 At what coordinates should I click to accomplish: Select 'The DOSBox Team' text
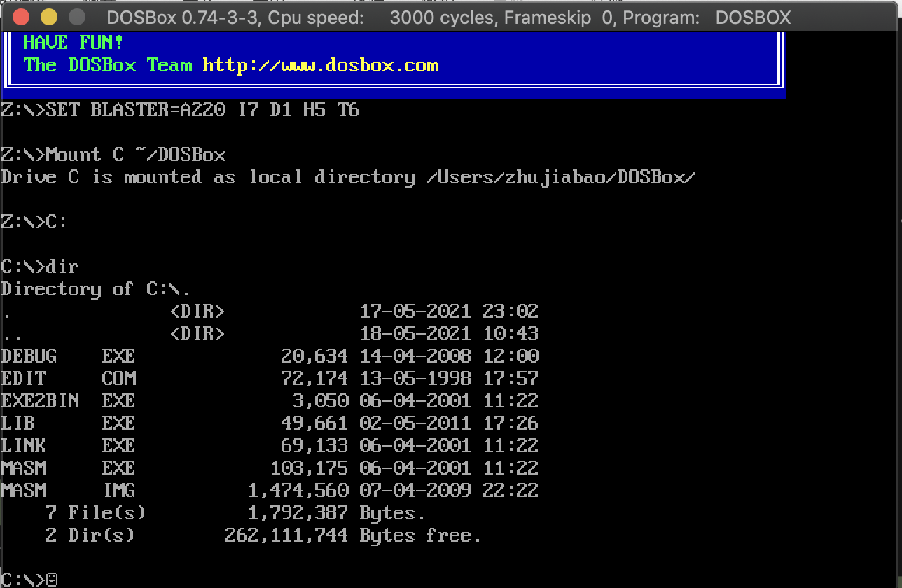108,65
